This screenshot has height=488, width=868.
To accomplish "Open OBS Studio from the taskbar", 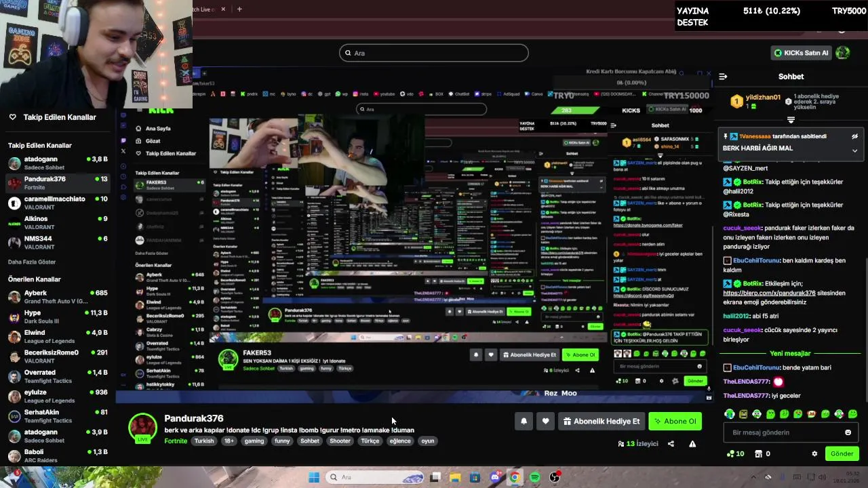I will (555, 477).
